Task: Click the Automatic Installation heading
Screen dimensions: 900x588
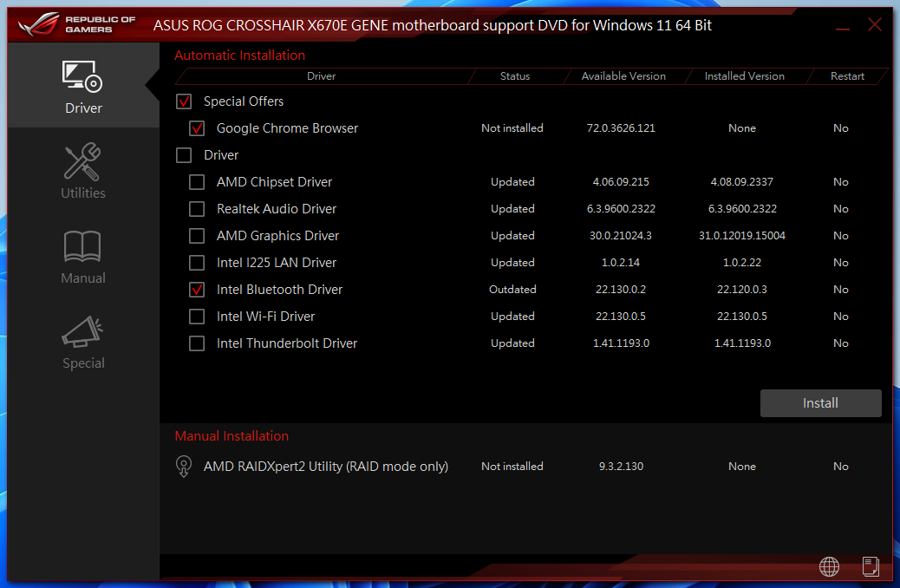Action: 240,56
